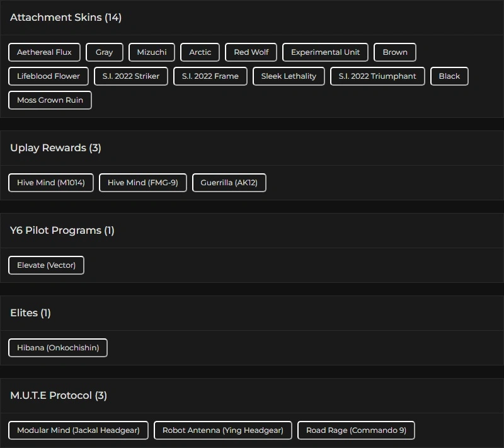
Task: Click the Hive Mind (M1014) reward
Action: (x=51, y=183)
